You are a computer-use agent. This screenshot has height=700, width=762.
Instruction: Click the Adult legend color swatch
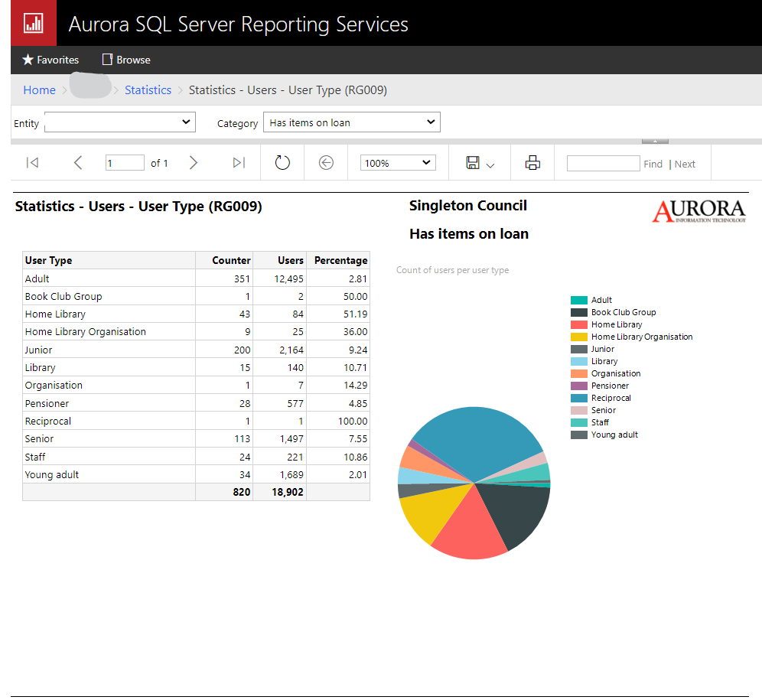click(x=579, y=300)
